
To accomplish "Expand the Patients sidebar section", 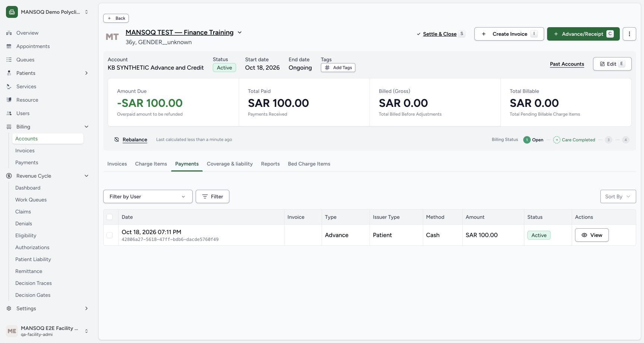I will [86, 73].
